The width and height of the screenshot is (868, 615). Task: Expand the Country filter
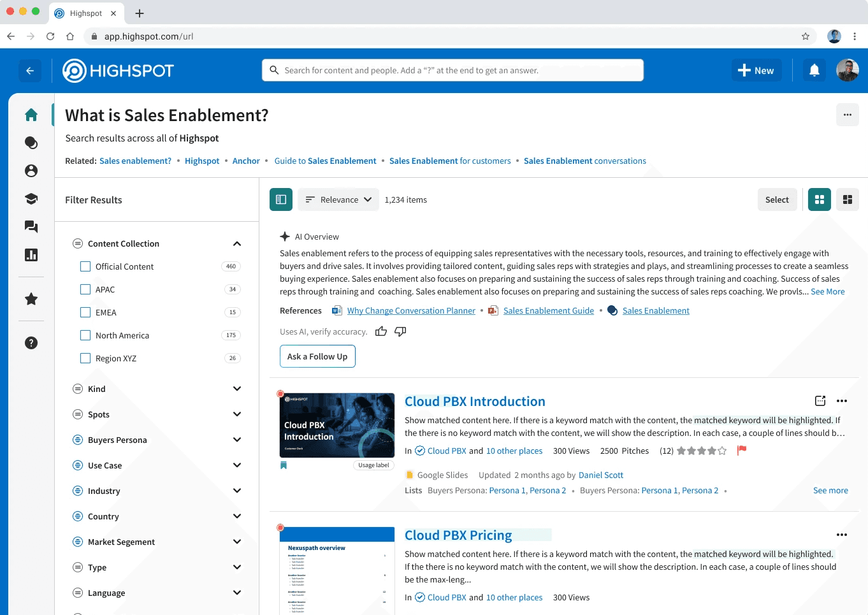[x=237, y=516]
